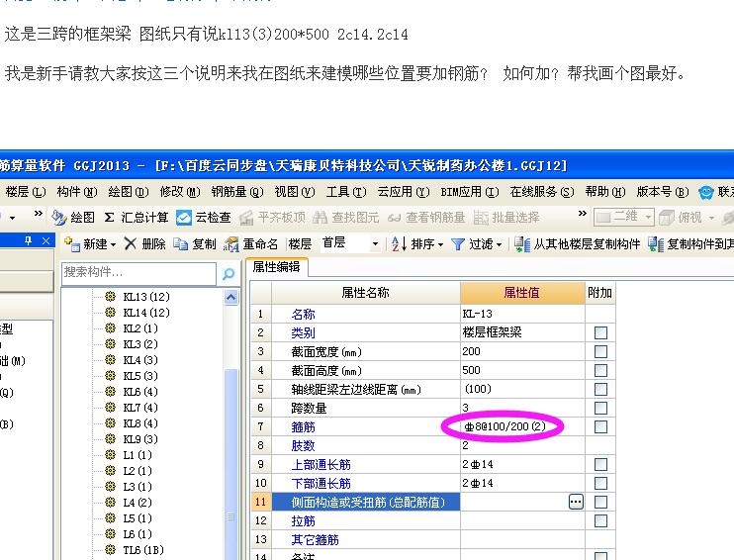
Task: Click the 上部通长筋 property link
Action: coord(321,464)
